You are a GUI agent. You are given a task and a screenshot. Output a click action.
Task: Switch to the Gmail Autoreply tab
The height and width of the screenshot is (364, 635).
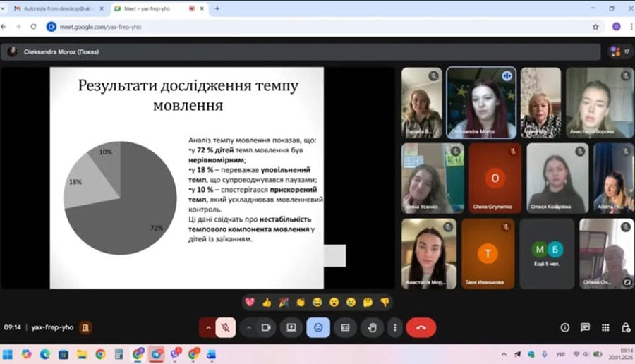pyautogui.click(x=58, y=8)
